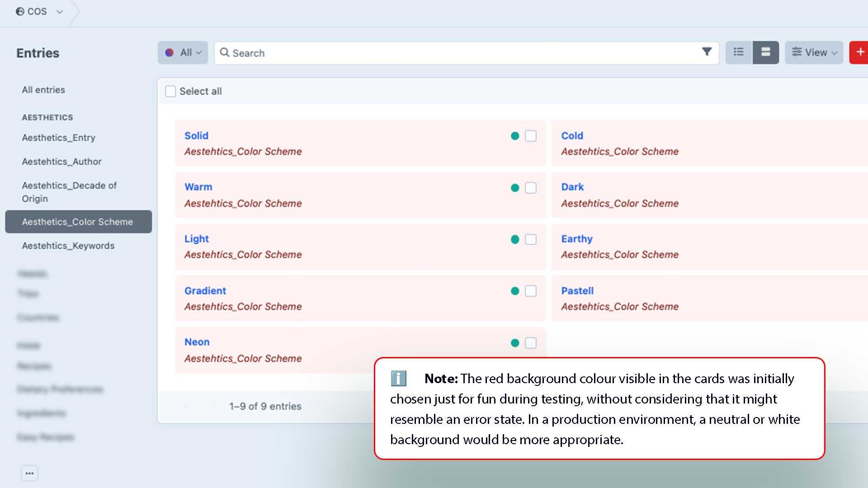Viewport: 868px width, 488px height.
Task: Select Aesthetics_Color Scheme in sidebar
Action: (x=79, y=222)
